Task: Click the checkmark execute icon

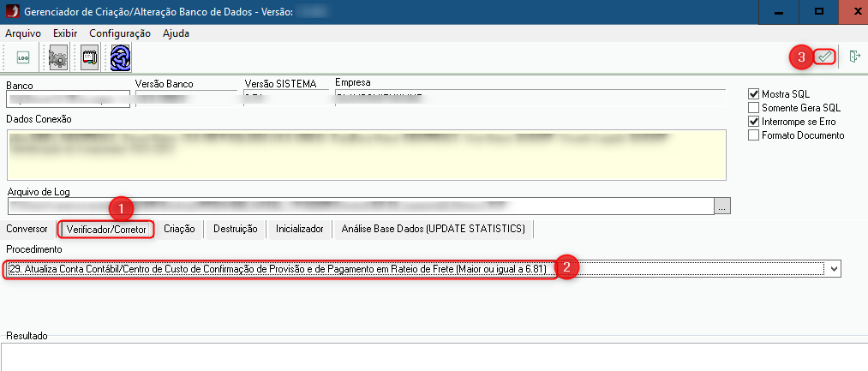Action: point(824,57)
